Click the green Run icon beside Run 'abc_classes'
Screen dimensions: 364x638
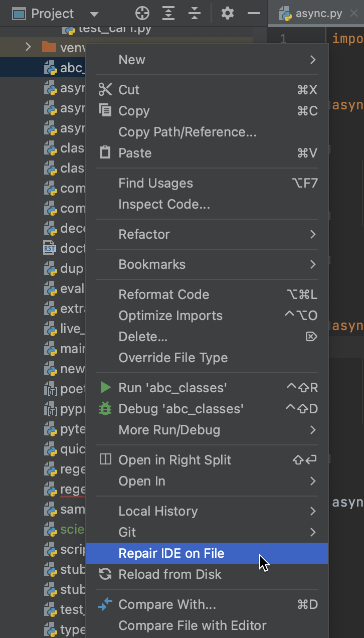point(106,387)
